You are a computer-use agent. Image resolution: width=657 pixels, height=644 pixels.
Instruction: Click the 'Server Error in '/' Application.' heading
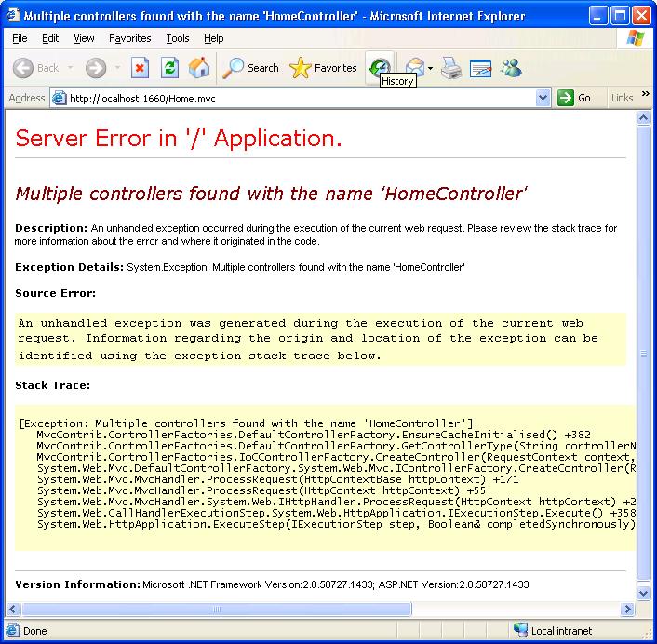179,138
